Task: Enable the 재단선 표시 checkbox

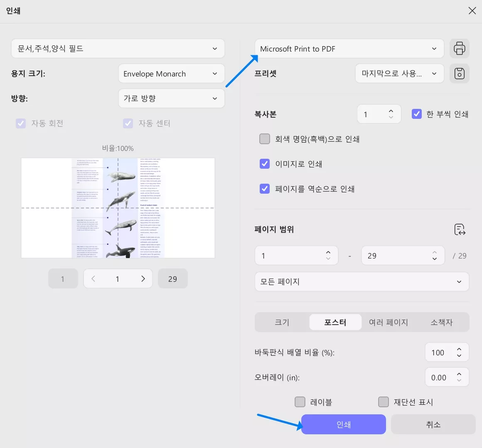Action: point(383,401)
